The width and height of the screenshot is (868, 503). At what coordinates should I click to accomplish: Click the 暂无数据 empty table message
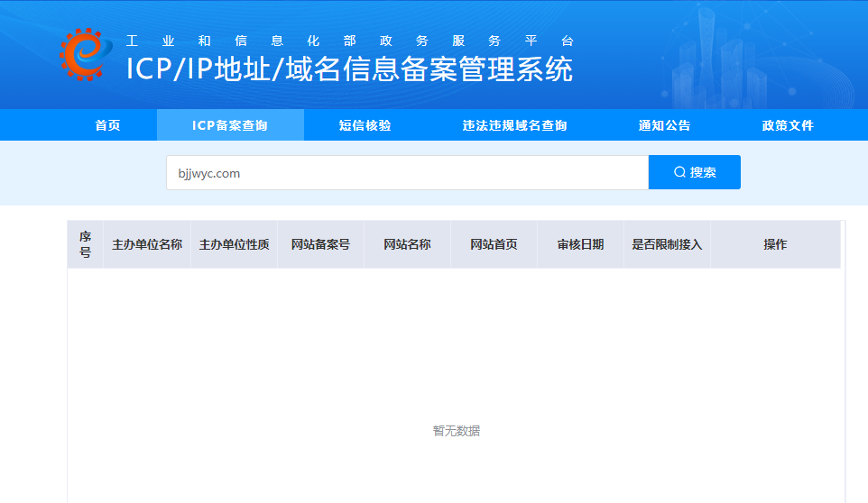(457, 431)
